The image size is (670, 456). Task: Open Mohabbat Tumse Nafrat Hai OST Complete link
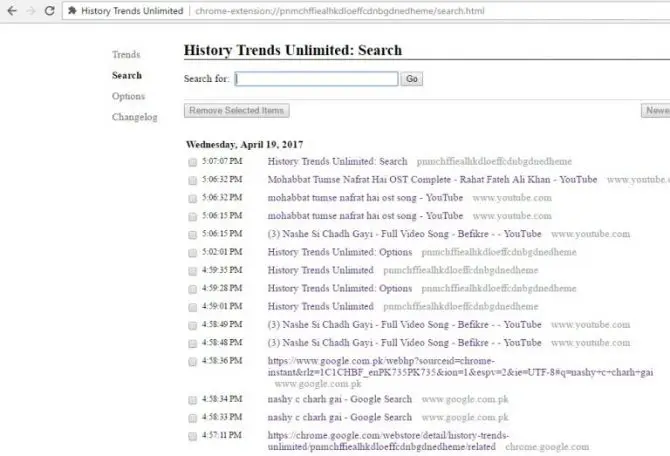pos(432,179)
